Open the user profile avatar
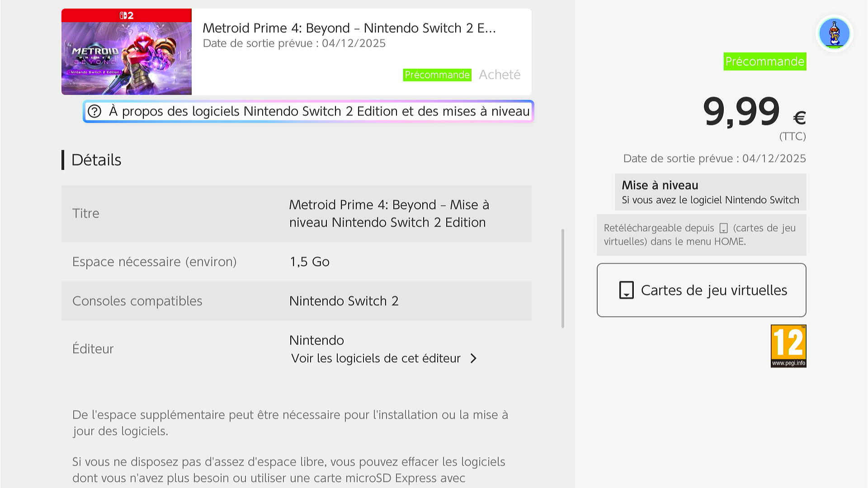868x488 pixels. (x=834, y=33)
